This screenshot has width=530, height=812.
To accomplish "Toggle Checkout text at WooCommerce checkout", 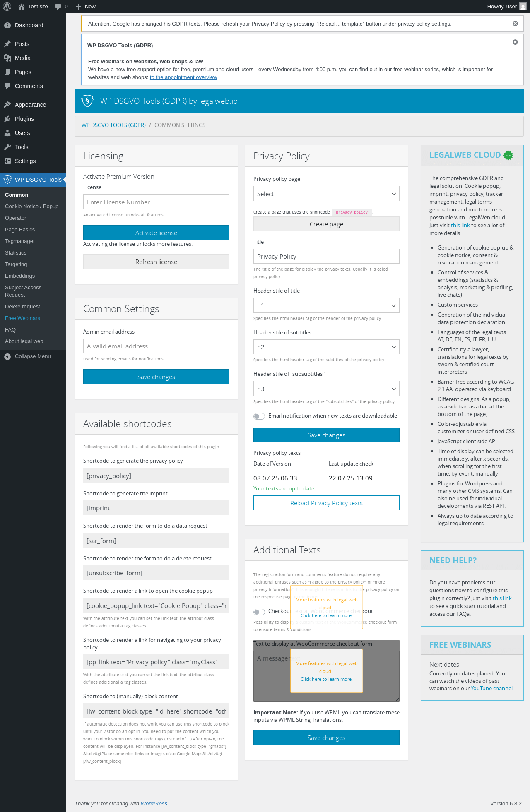I will pyautogui.click(x=259, y=612).
